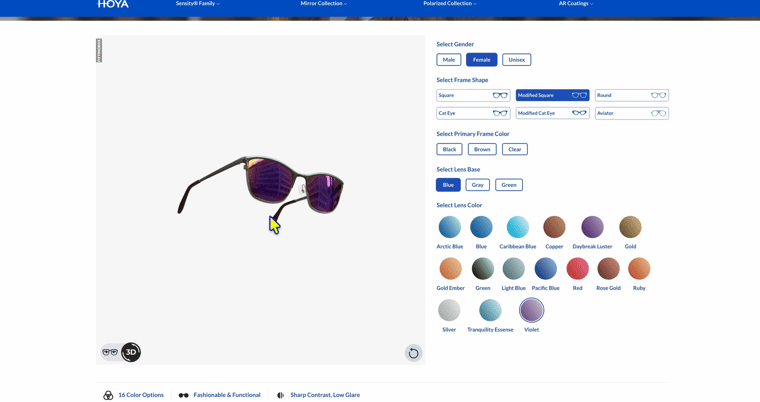Select Gold lens color swatch
Viewport: 760px width, 402px height.
pyautogui.click(x=630, y=227)
